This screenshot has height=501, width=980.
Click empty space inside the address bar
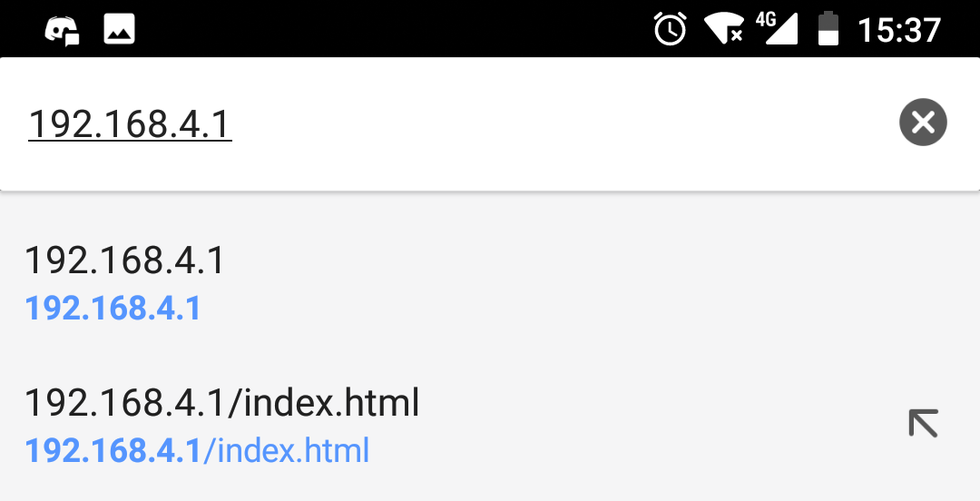coord(563,123)
